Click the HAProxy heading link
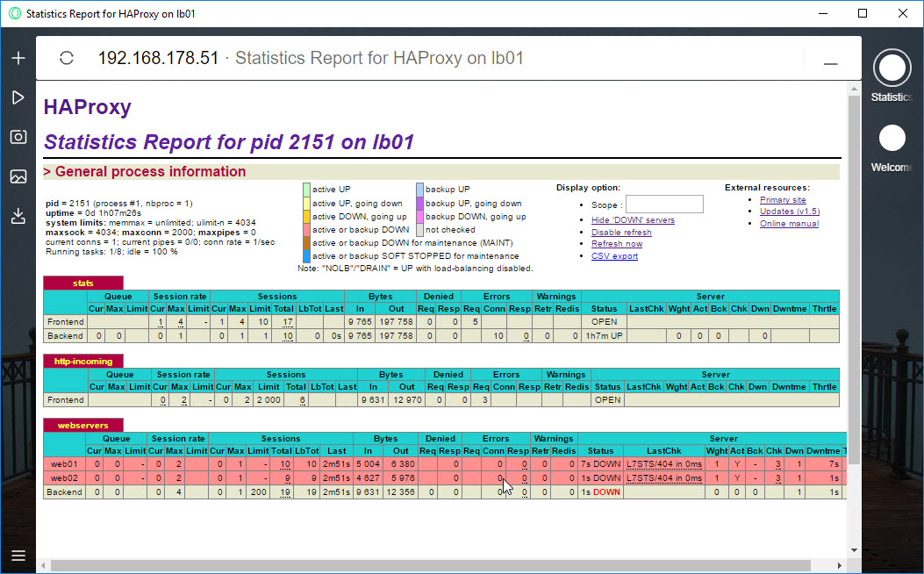Screen dimensions: 924x574 [87, 107]
